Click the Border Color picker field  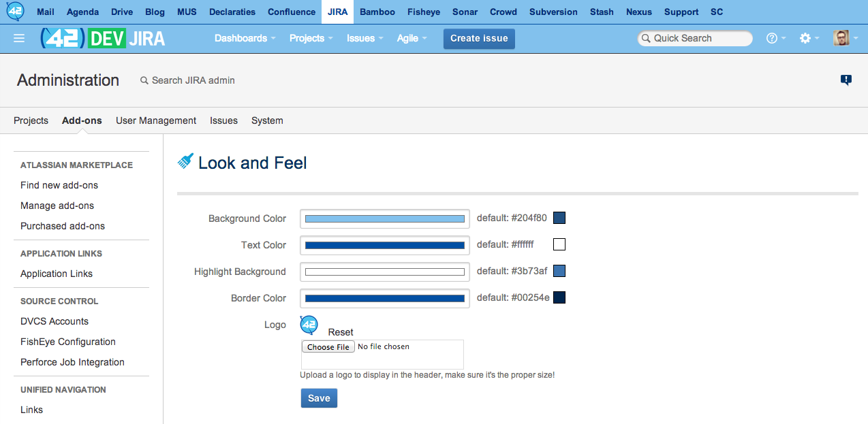pyautogui.click(x=385, y=298)
